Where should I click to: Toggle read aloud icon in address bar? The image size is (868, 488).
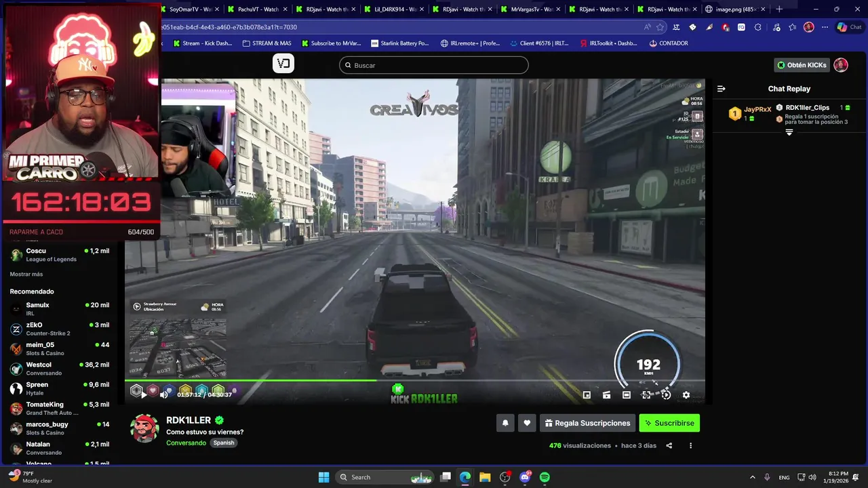pyautogui.click(x=647, y=27)
